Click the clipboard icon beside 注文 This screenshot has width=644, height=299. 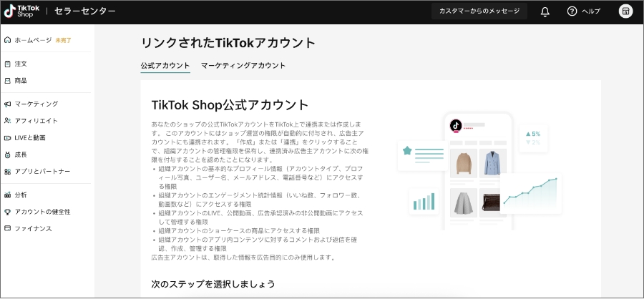click(x=7, y=64)
